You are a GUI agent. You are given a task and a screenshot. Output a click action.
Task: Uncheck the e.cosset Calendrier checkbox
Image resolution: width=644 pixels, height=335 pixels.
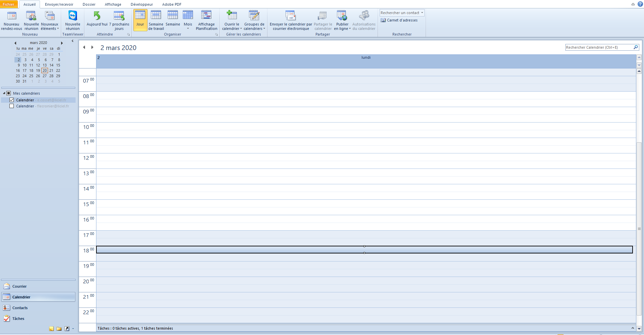[12, 100]
